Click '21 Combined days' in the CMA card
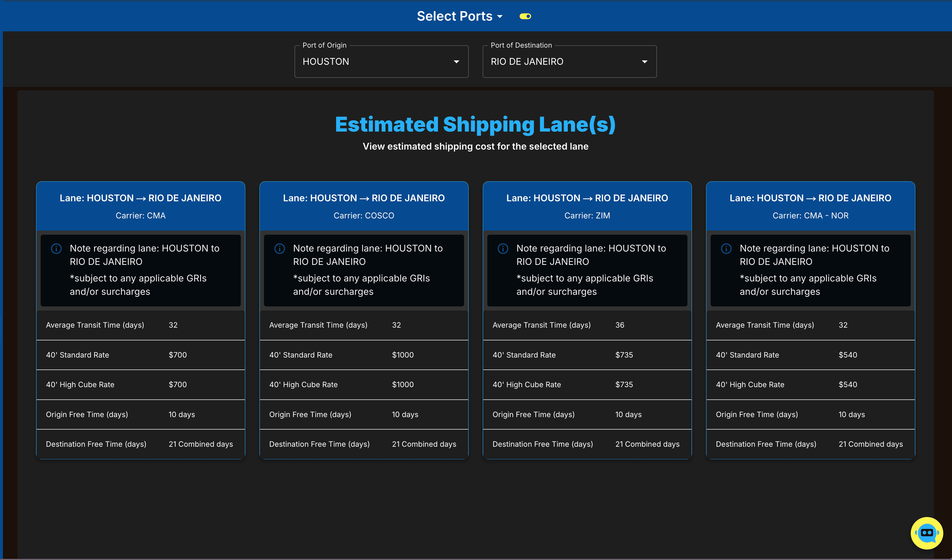 click(x=201, y=444)
